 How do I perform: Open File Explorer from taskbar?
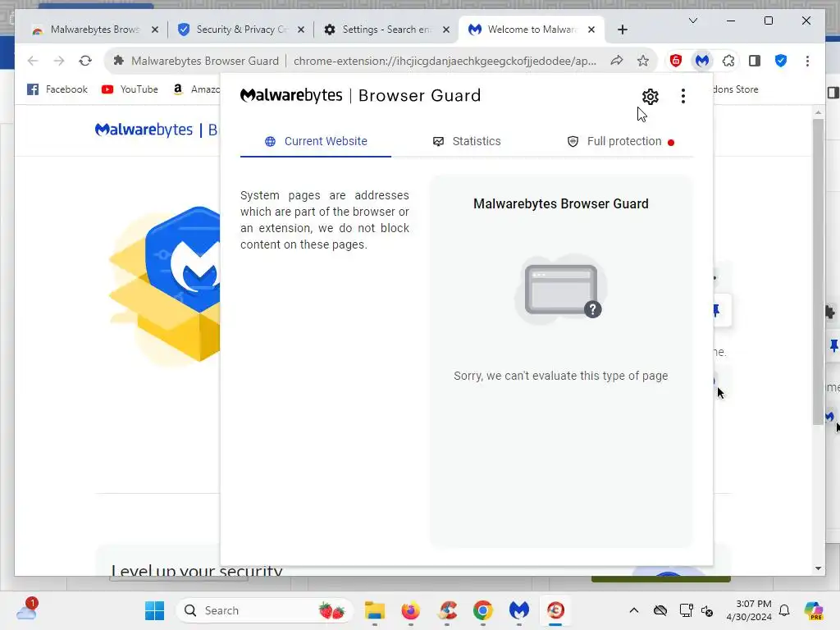click(374, 610)
